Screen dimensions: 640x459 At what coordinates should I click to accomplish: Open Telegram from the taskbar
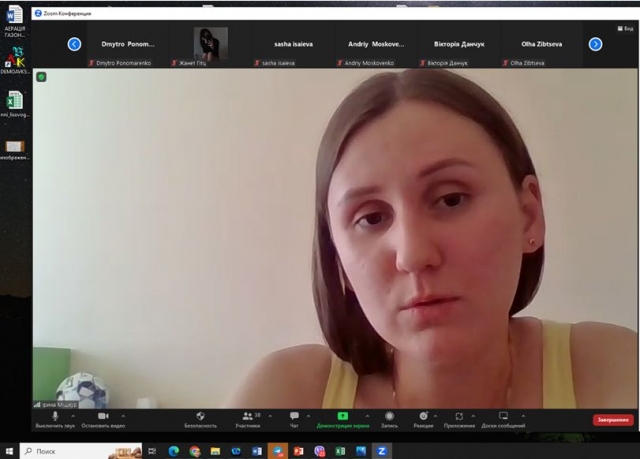tap(278, 451)
